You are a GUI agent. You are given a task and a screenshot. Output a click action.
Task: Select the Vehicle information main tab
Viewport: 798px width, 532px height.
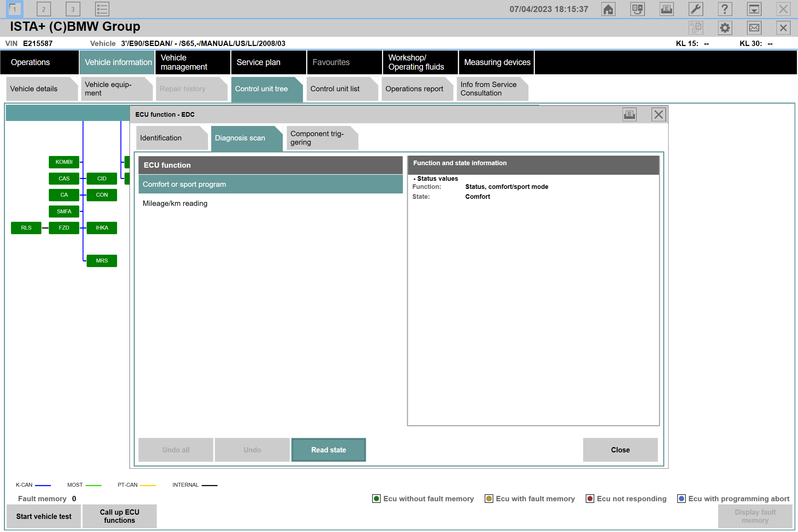point(117,62)
